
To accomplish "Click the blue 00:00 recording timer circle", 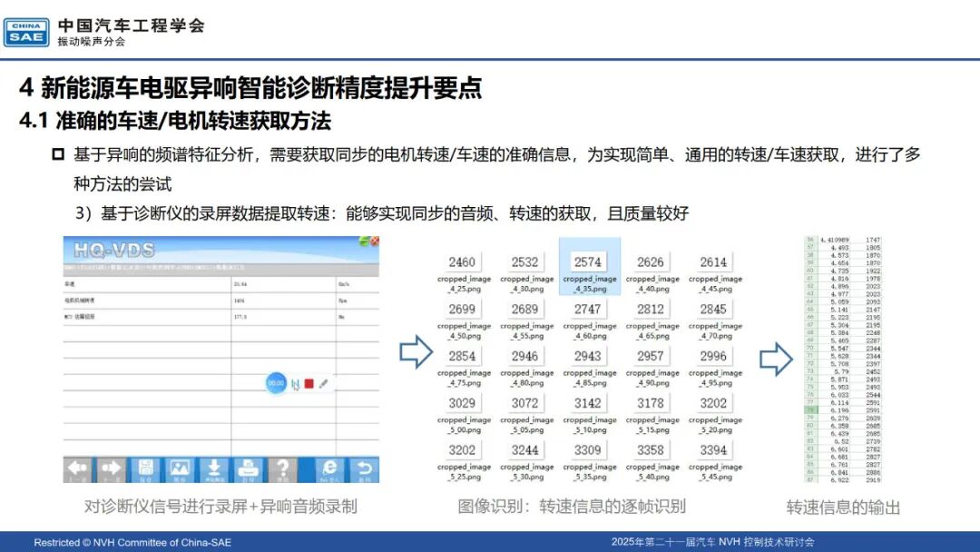I will click(276, 382).
